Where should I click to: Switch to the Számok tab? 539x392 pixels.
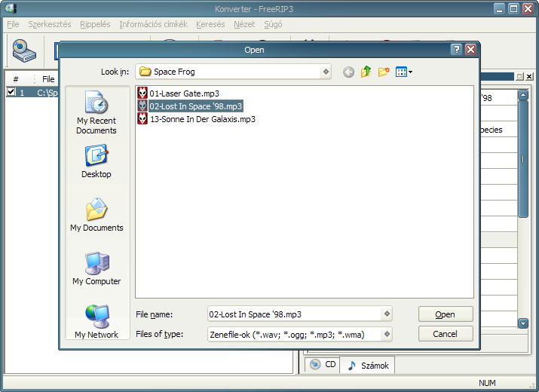(367, 365)
